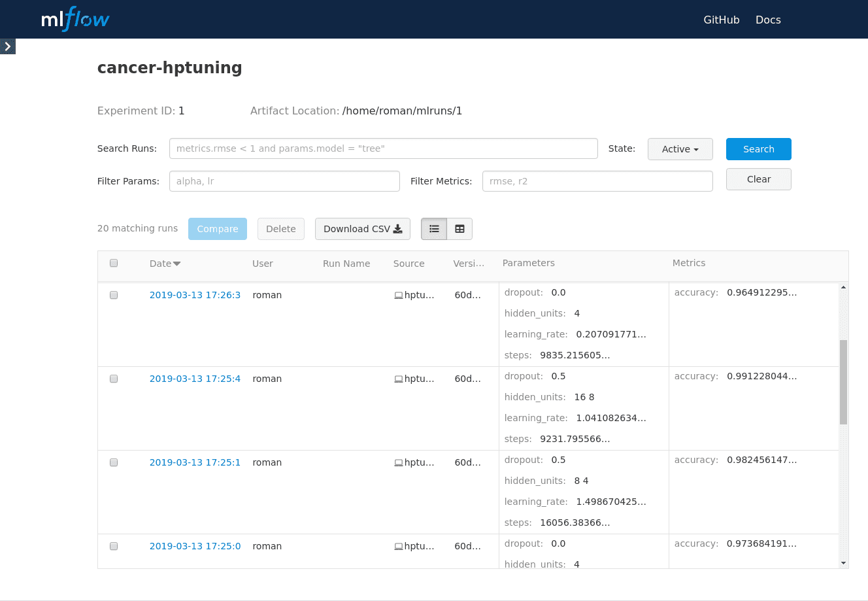Click the Download CSV button
The image size is (868, 601).
(362, 229)
